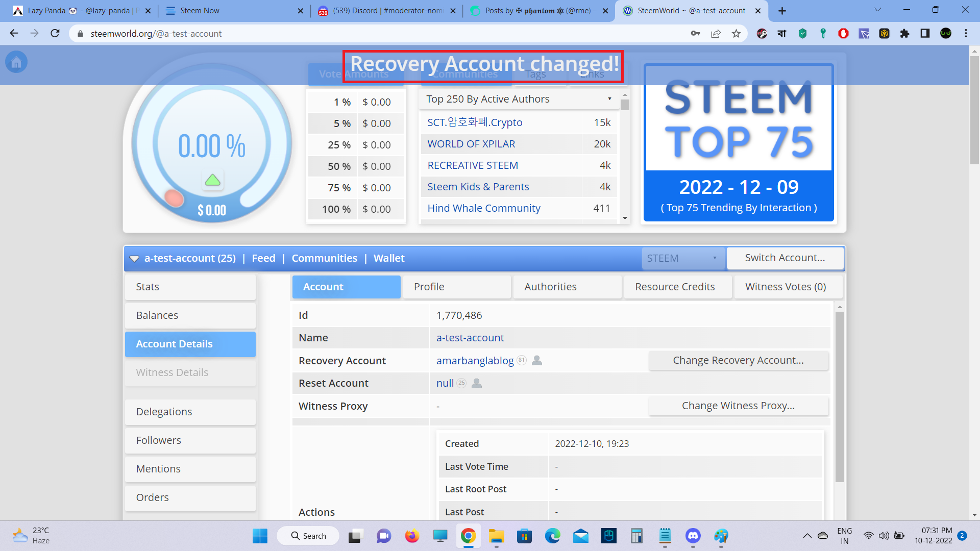
Task: Click profile icon next to null account
Action: (477, 383)
